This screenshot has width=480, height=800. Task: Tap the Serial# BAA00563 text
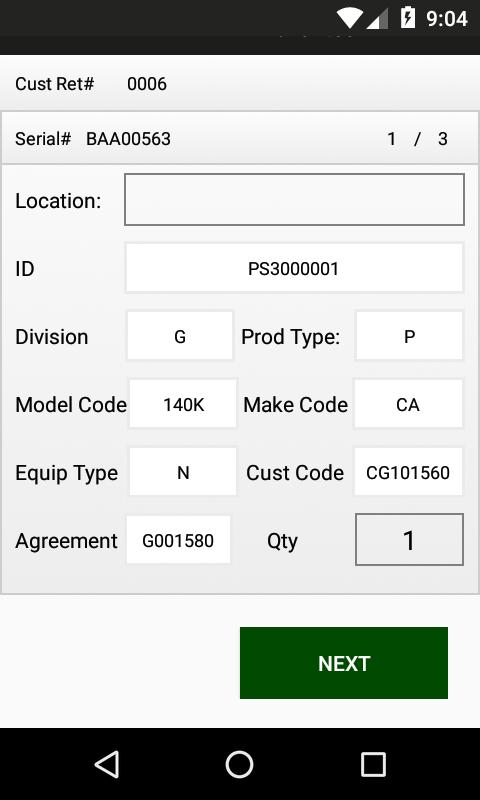click(93, 139)
